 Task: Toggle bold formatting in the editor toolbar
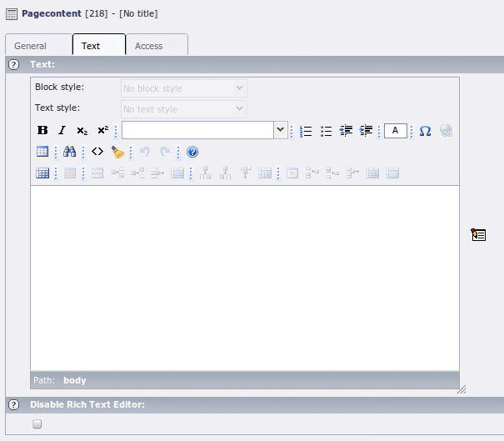pyautogui.click(x=42, y=131)
